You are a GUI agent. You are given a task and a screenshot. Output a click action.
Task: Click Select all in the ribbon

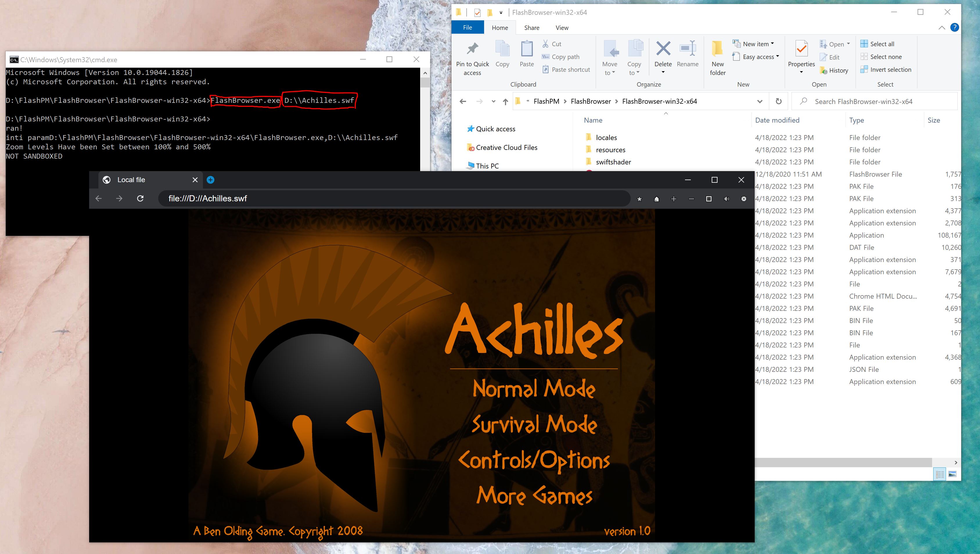coord(877,44)
